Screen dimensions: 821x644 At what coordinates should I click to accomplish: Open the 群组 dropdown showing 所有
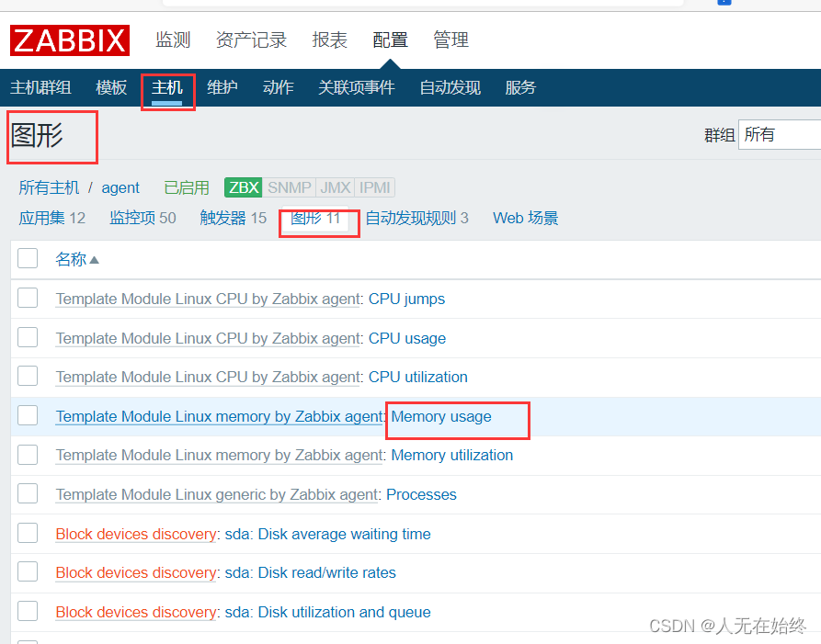780,134
